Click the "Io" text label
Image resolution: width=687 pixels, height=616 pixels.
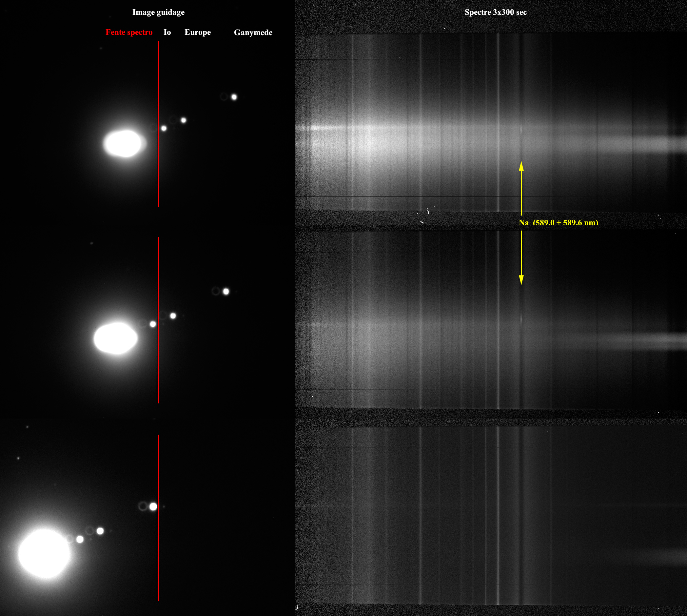[x=167, y=32]
